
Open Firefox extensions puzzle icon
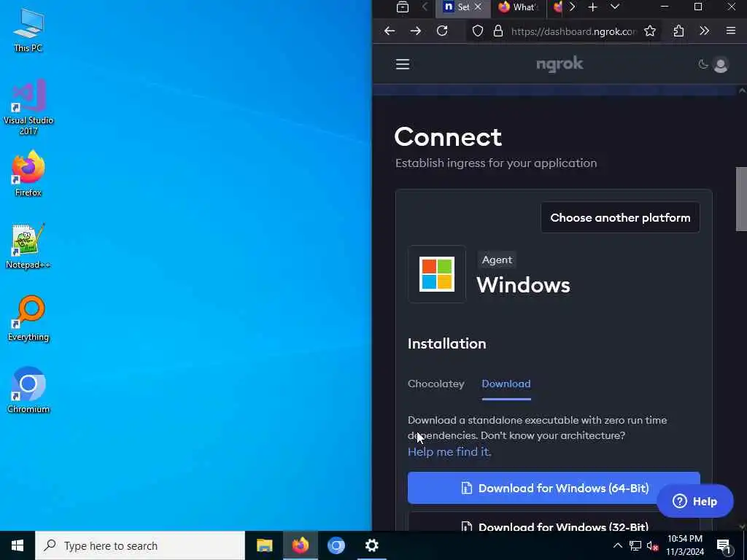(678, 31)
